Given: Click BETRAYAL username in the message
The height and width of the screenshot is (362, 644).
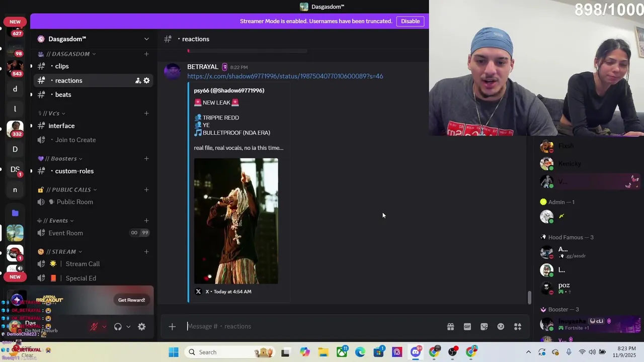Looking at the screenshot, I should point(203,67).
